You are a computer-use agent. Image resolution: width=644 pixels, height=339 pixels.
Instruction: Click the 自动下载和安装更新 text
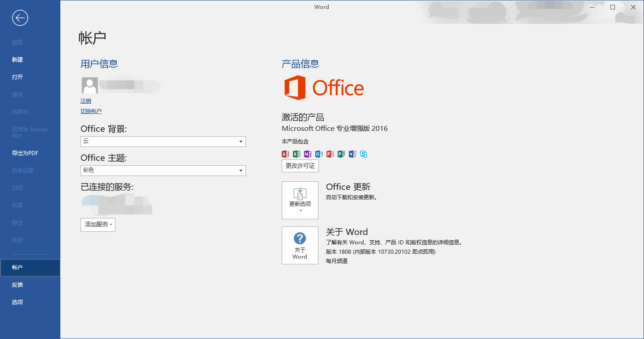coord(352,197)
